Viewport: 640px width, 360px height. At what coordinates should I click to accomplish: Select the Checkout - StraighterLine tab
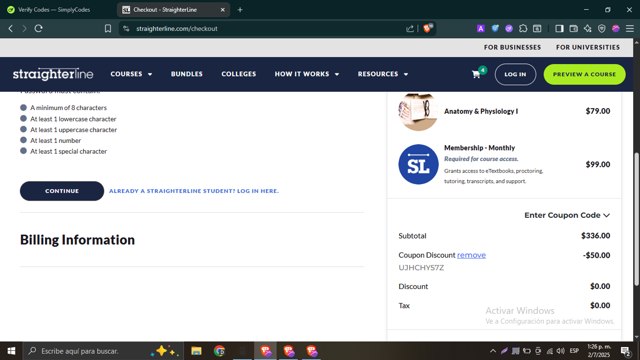[x=173, y=9]
